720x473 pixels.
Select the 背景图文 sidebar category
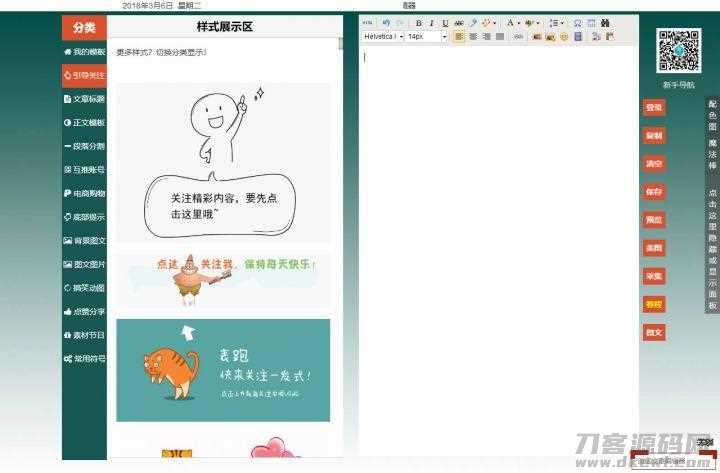[85, 240]
